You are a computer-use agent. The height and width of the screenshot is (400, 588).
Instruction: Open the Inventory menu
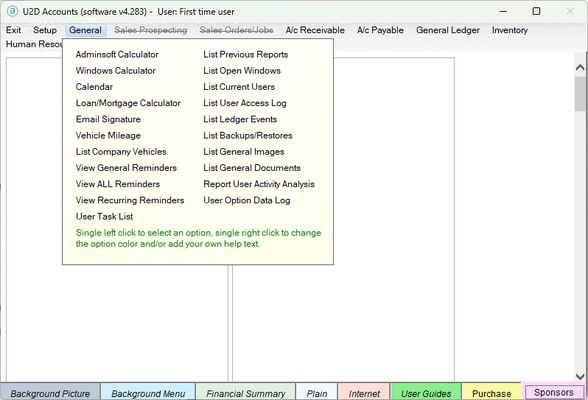510,30
